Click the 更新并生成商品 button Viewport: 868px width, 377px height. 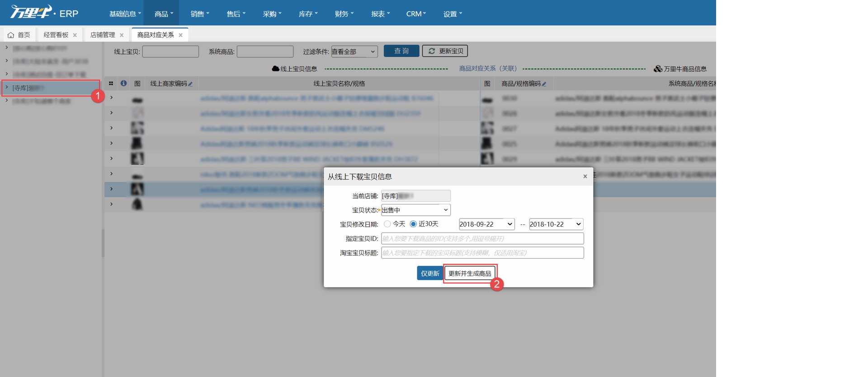tap(470, 273)
